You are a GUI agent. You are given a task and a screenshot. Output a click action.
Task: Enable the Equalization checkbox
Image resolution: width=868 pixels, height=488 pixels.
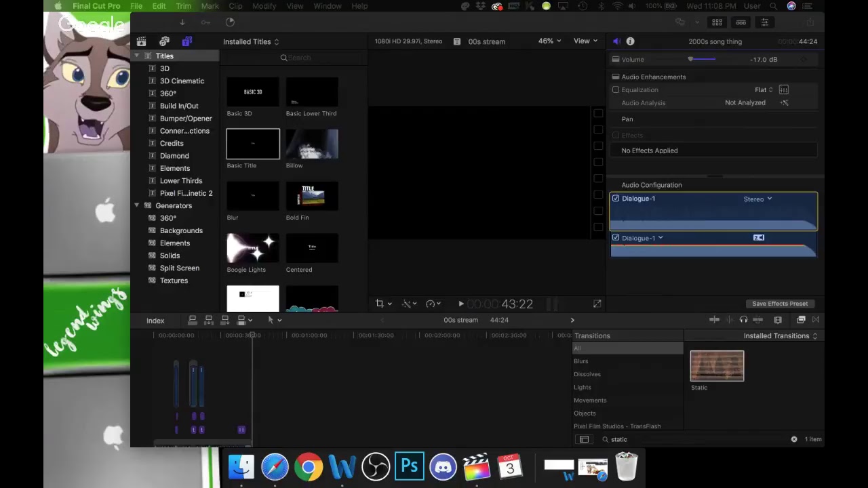tap(616, 89)
